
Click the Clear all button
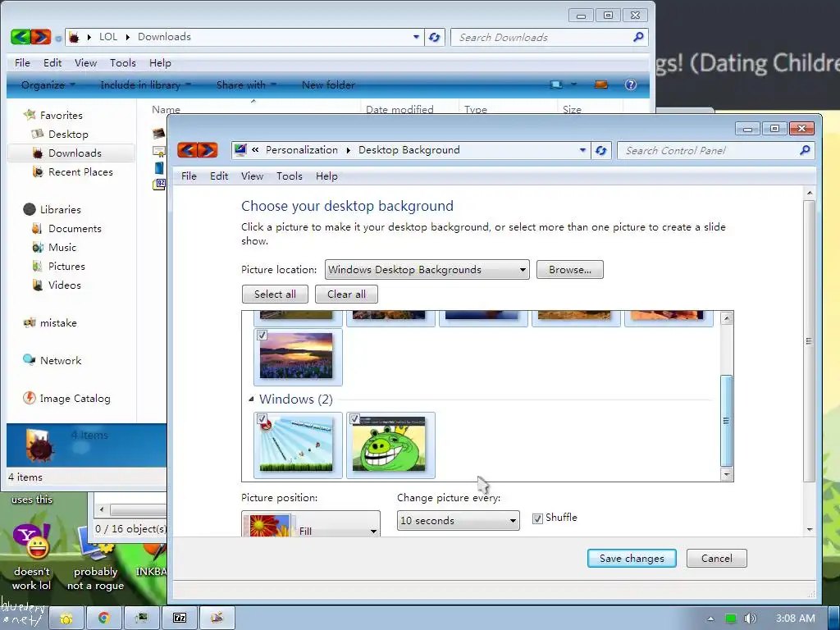346,294
